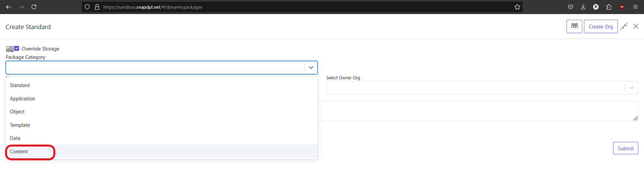
Task: Reload the page with the refresh icon
Action: (34, 7)
